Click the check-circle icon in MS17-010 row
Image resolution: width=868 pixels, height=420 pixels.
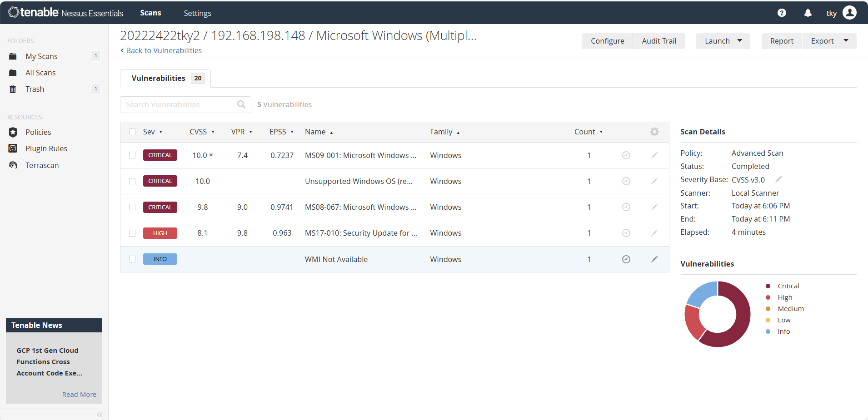click(x=626, y=233)
